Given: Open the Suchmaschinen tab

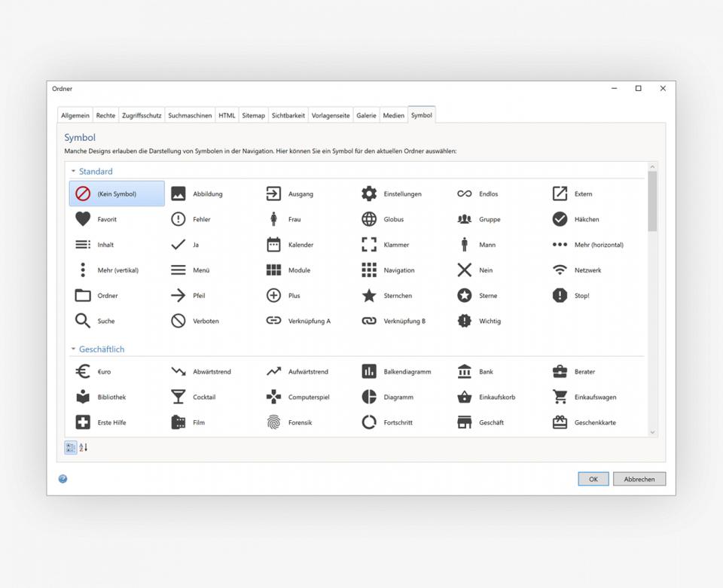Looking at the screenshot, I should (190, 115).
